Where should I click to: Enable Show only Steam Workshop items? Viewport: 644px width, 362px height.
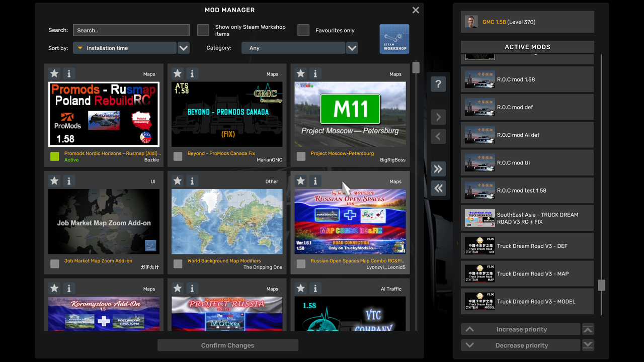(x=203, y=30)
